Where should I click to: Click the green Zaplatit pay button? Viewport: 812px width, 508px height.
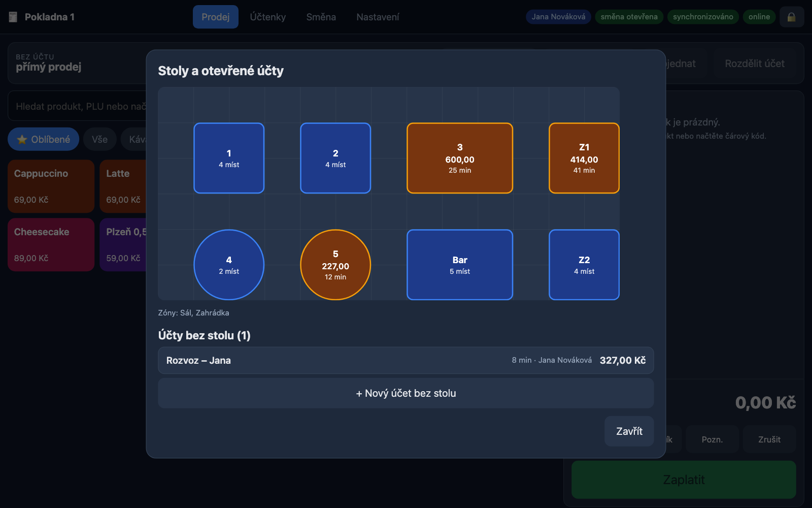pyautogui.click(x=684, y=480)
